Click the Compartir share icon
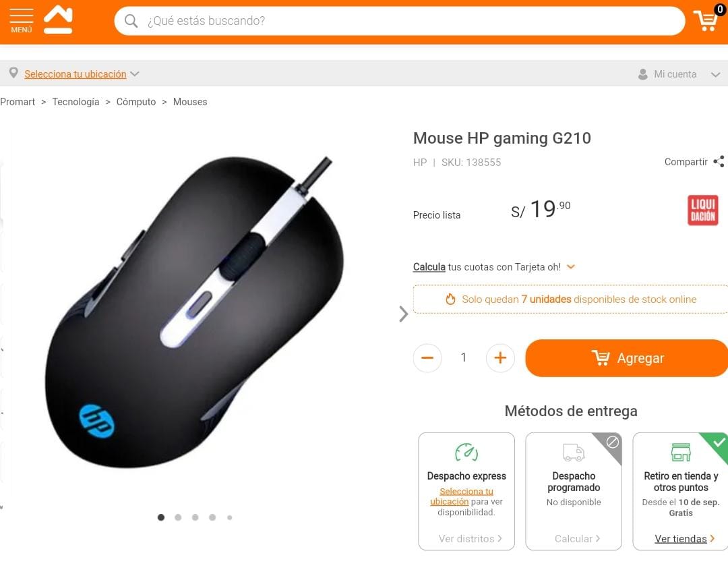The height and width of the screenshot is (574, 728). [x=719, y=162]
